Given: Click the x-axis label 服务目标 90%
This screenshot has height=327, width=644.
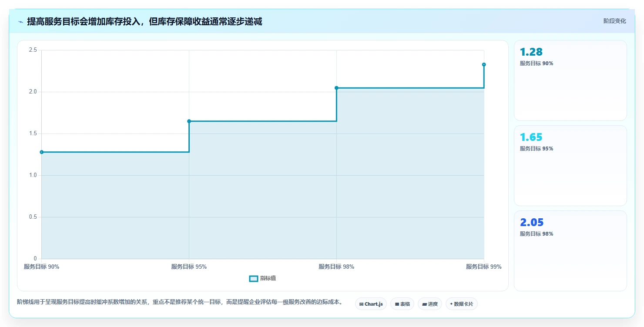Looking at the screenshot, I should coord(41,267).
